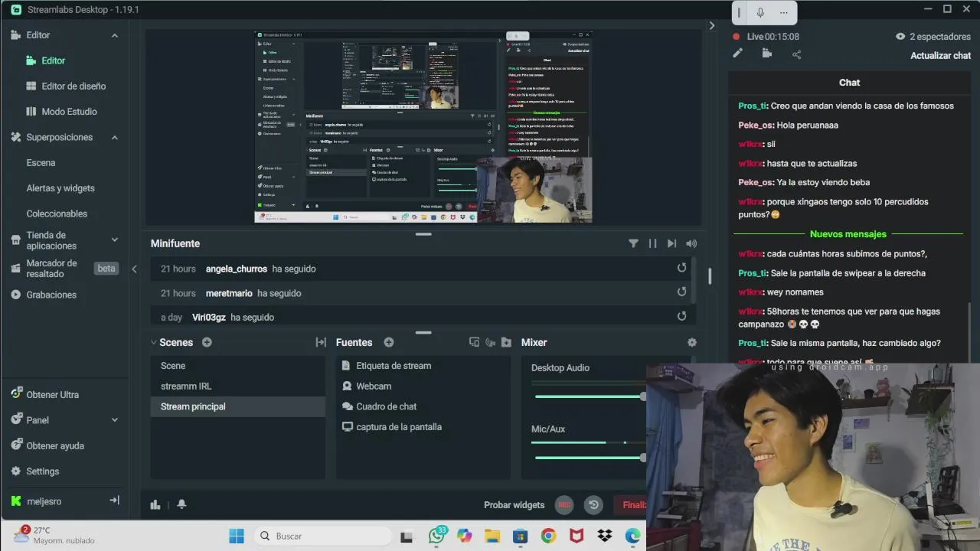Collapse the chat panel arrow above Live
The height and width of the screenshot is (551, 980).
712,25
